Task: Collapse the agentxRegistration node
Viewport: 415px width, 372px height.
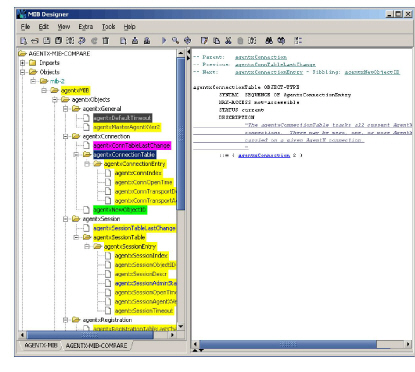Action: point(66,320)
